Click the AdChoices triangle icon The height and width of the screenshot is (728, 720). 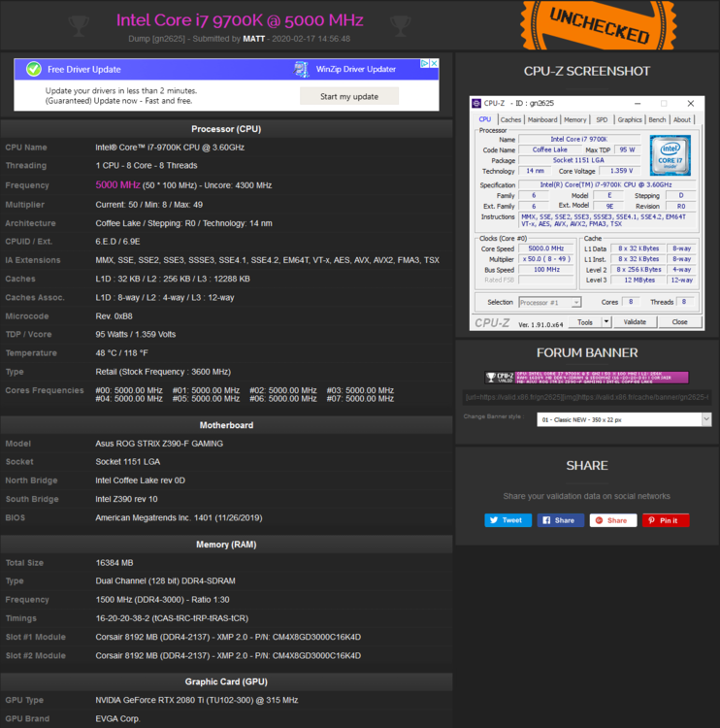pyautogui.click(x=423, y=64)
